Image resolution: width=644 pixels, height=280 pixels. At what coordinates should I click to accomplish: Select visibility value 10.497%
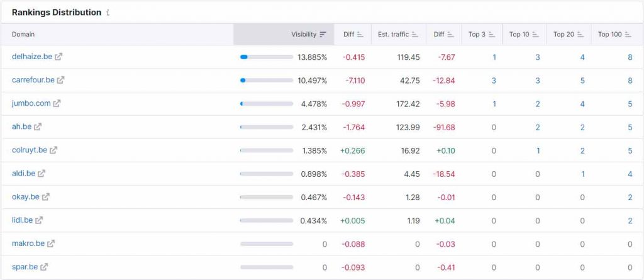[x=312, y=81]
